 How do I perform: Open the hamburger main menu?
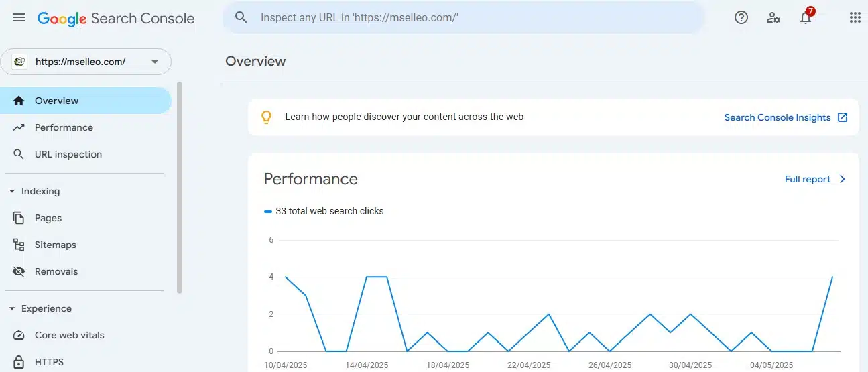pos(19,18)
